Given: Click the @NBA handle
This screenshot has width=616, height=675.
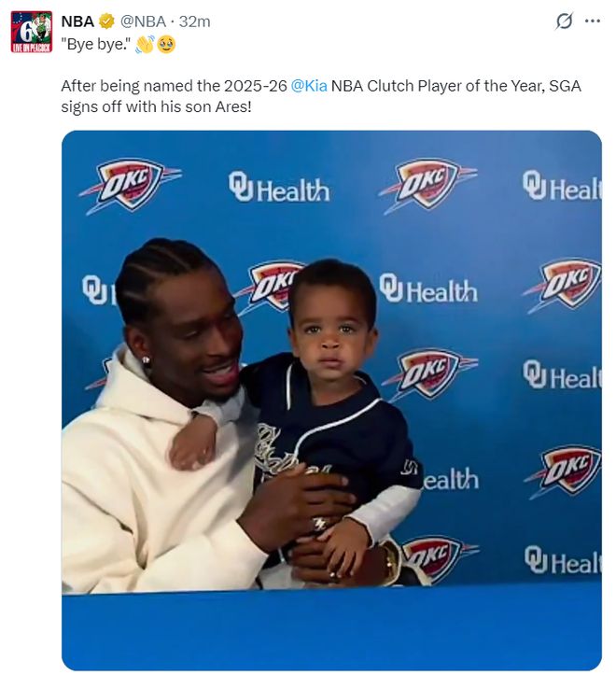Looking at the screenshot, I should coord(143,21).
